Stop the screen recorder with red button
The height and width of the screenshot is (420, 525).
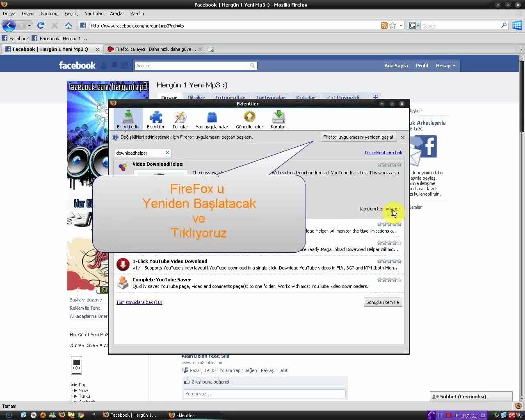coord(448,415)
